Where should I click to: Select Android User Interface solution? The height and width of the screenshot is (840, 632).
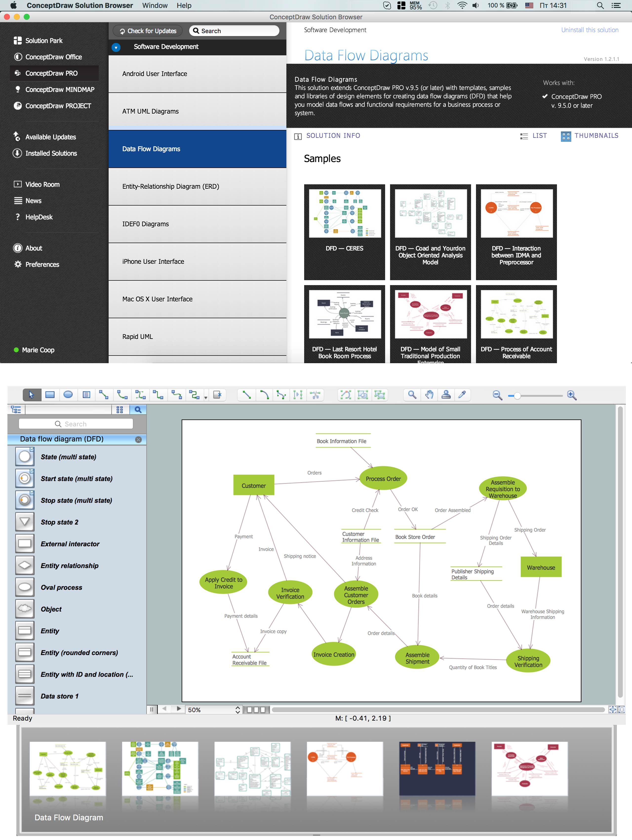click(197, 74)
